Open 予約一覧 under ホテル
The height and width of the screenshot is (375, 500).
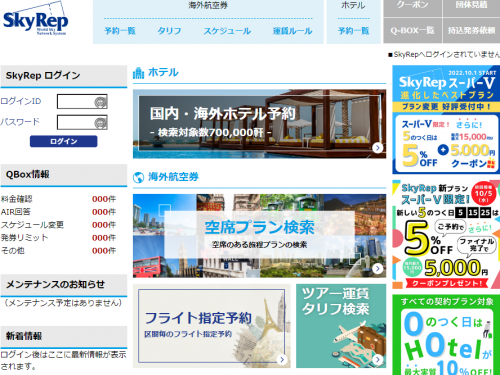[x=353, y=31]
